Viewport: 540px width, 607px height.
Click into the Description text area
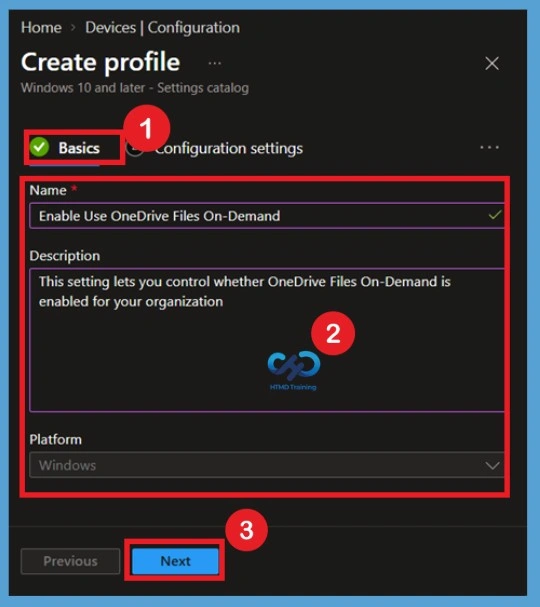pos(267,340)
